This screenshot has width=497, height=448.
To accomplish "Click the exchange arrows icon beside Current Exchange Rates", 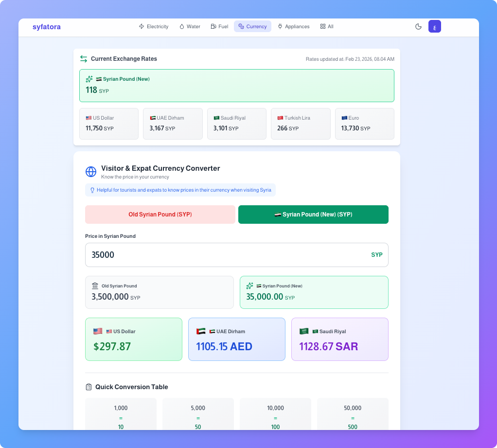I will coord(84,59).
